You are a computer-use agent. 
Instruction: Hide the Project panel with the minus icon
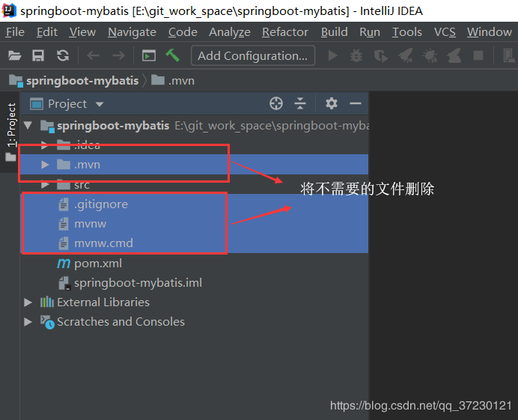point(356,103)
